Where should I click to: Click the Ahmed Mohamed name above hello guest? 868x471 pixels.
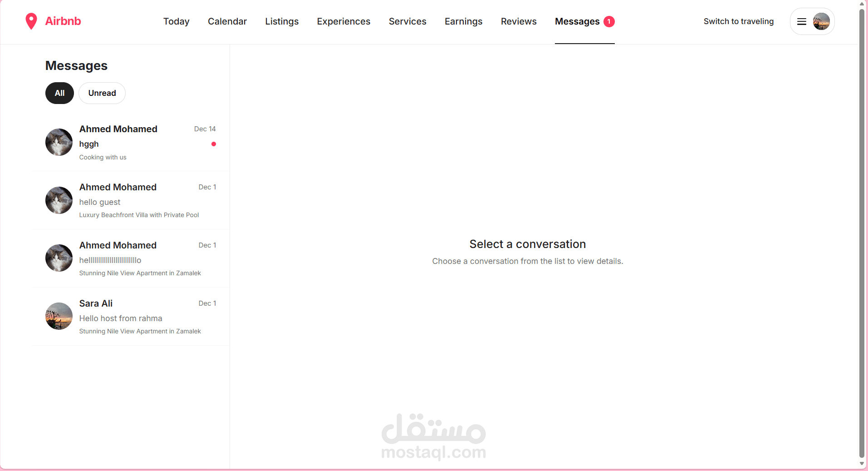(118, 187)
